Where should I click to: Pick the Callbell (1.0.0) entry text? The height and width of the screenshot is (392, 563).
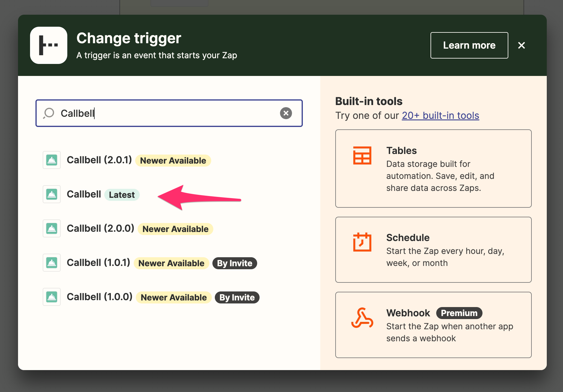pos(99,297)
